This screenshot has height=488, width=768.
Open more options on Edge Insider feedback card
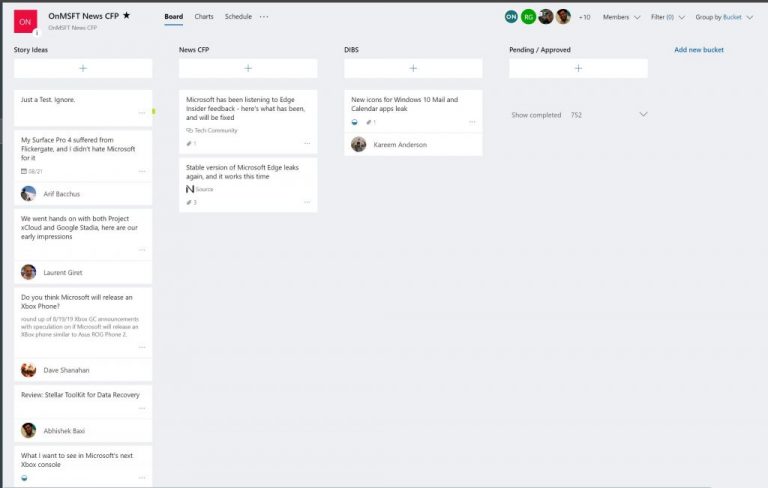tap(307, 143)
